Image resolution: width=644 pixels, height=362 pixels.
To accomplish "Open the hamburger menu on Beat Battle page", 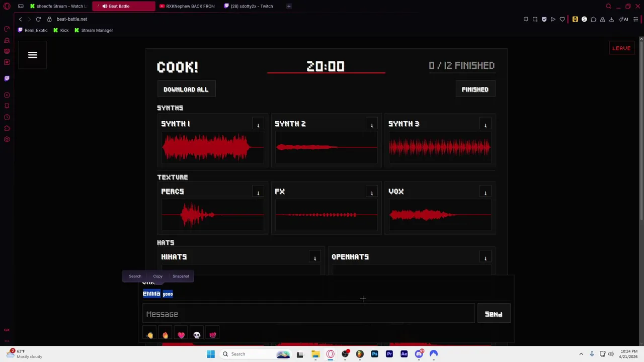I will click(x=33, y=55).
